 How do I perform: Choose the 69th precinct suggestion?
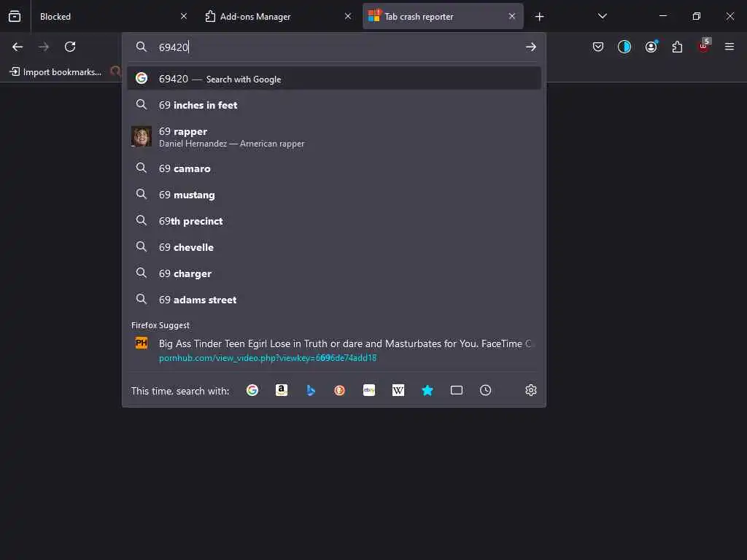(x=334, y=220)
